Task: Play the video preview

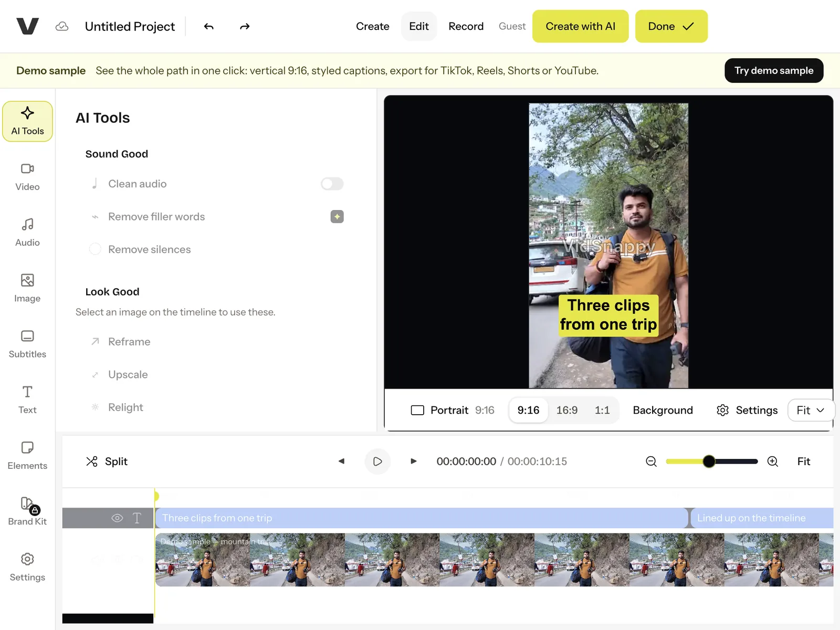Action: (x=377, y=461)
